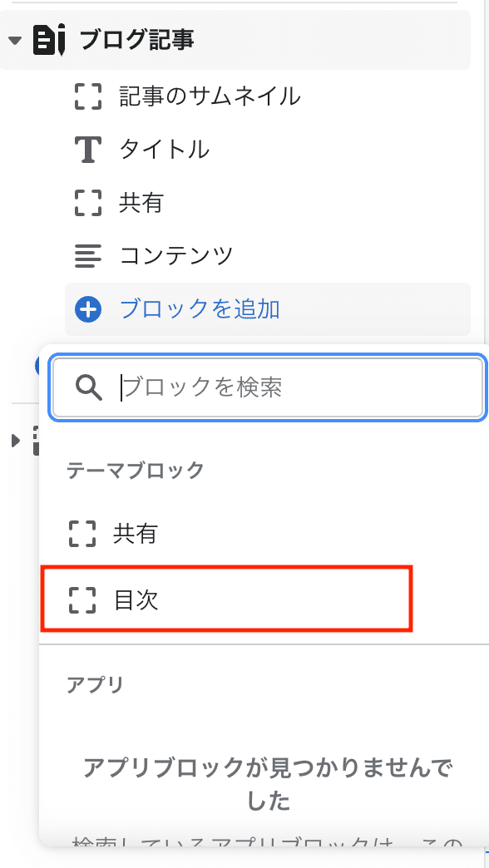Click frame icon of 共有 under テーマブロック
This screenshot has width=489, height=868.
82,534
